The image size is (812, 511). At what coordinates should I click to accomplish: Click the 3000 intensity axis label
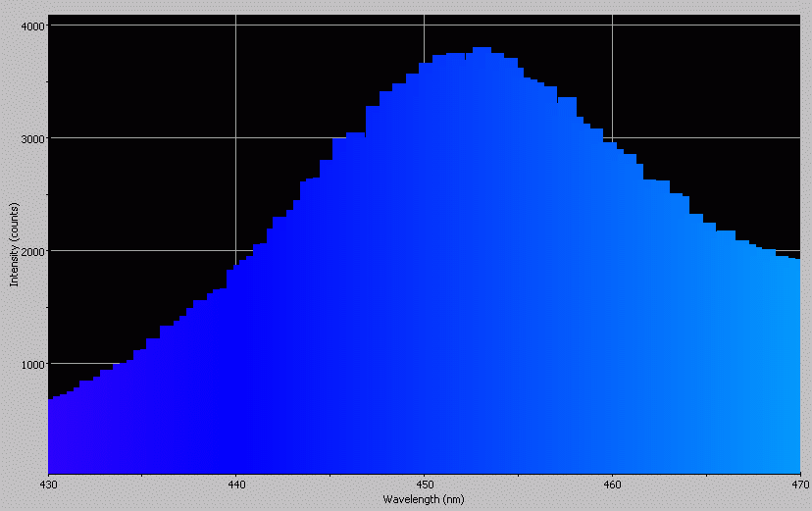pos(33,138)
